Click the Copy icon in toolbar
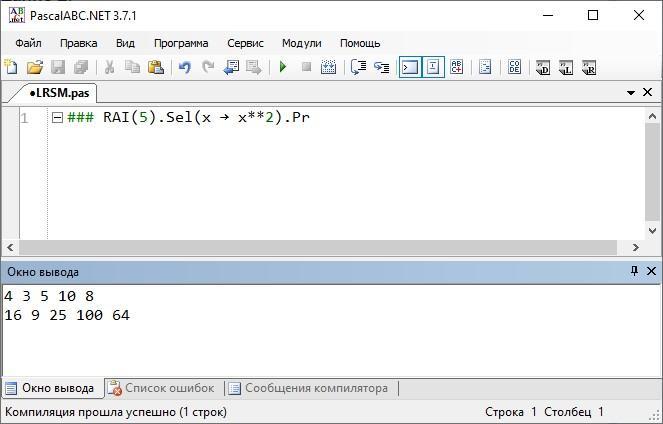The height and width of the screenshot is (424, 663). tap(132, 67)
